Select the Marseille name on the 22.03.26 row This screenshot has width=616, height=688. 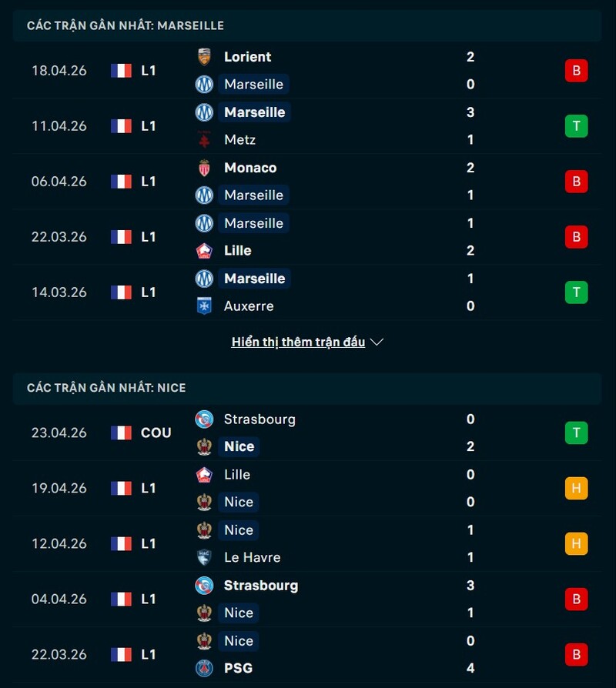point(254,223)
